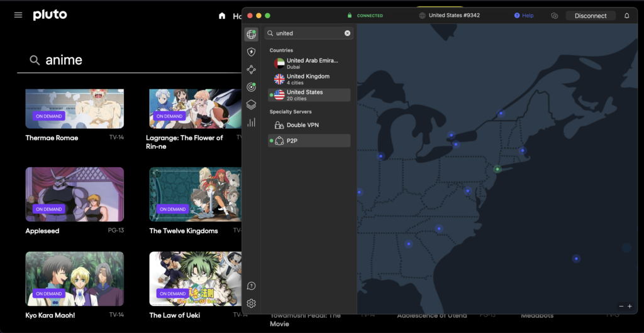Select United States in country list
Screen dimensions: 644x333
(309, 95)
